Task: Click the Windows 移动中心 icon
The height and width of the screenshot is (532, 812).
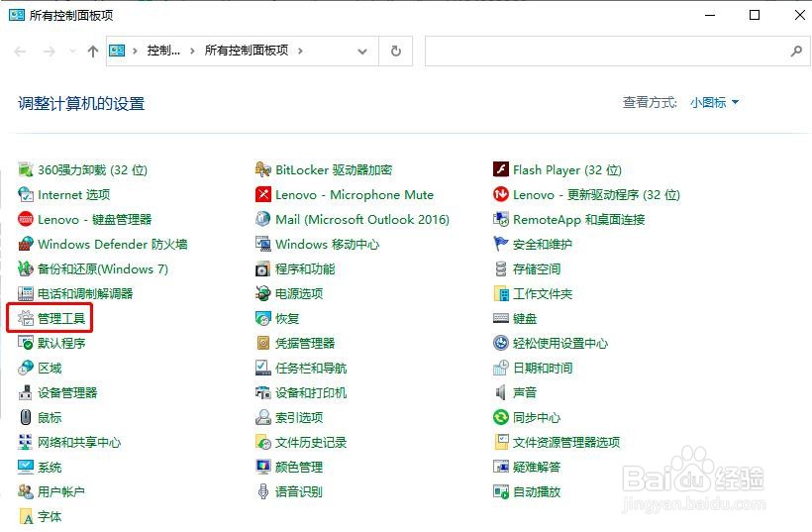Action: coord(263,244)
